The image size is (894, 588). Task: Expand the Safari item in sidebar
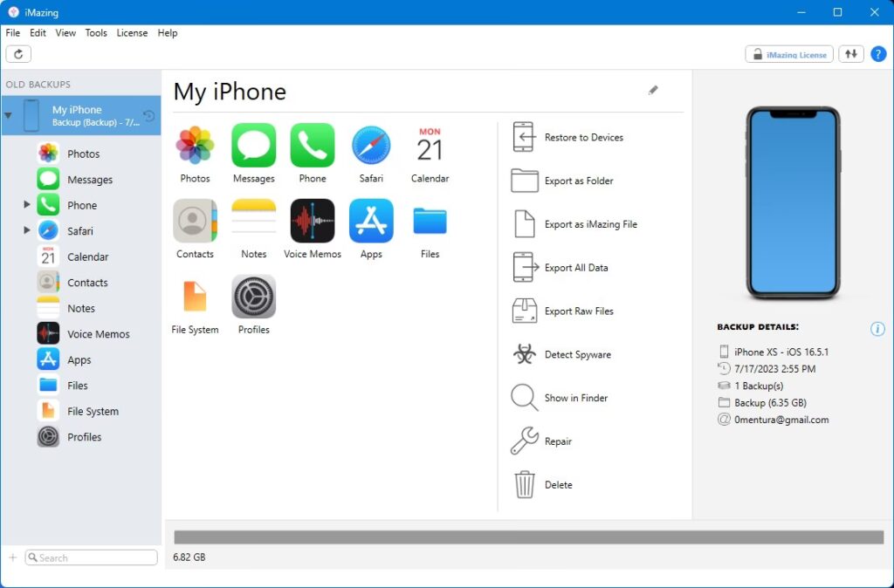(27, 231)
